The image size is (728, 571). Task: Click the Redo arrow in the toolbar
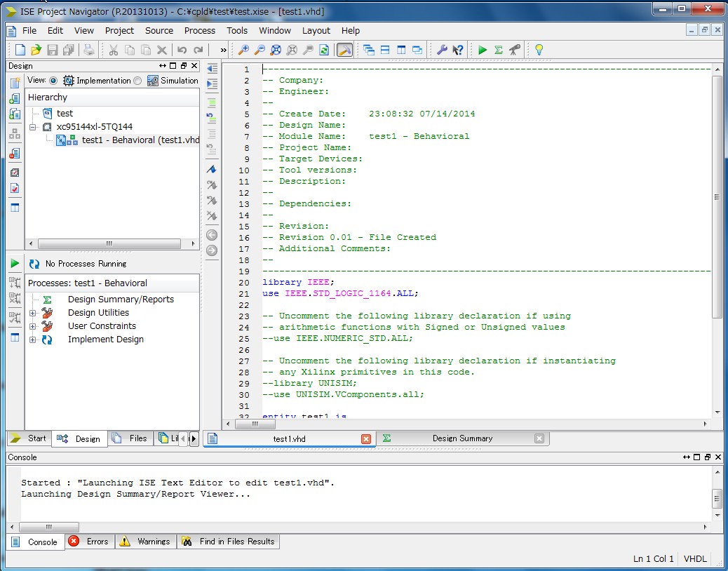click(x=198, y=50)
